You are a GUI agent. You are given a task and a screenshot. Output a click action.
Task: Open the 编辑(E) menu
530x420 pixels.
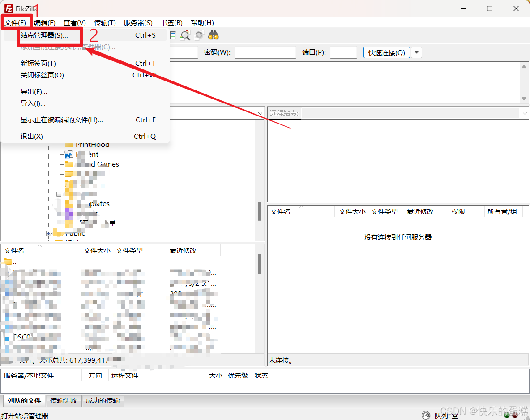tap(45, 23)
